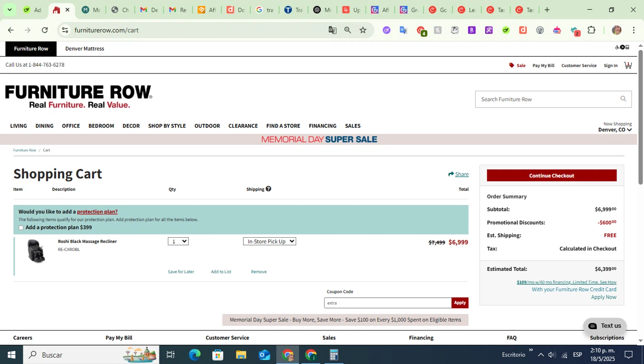The image size is (644, 364).
Task: Open the $109/mo financing See How link
Action: pyautogui.click(x=566, y=282)
